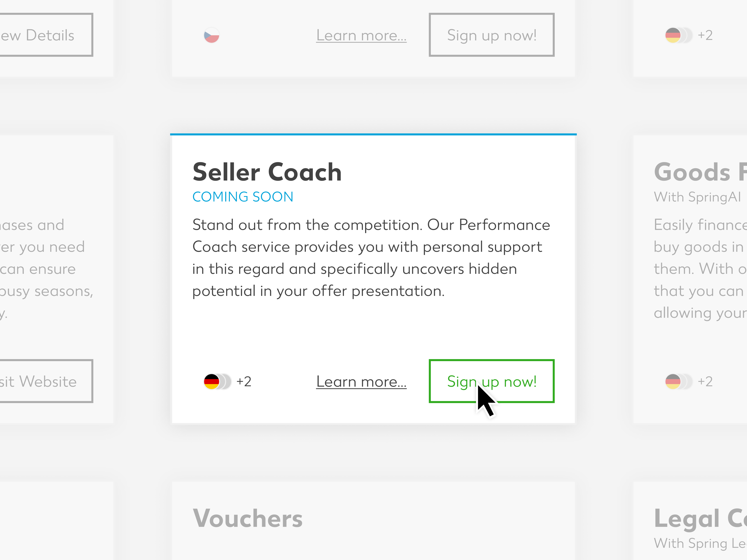Open the Goods card title on right
747x560 pixels.
(x=700, y=172)
